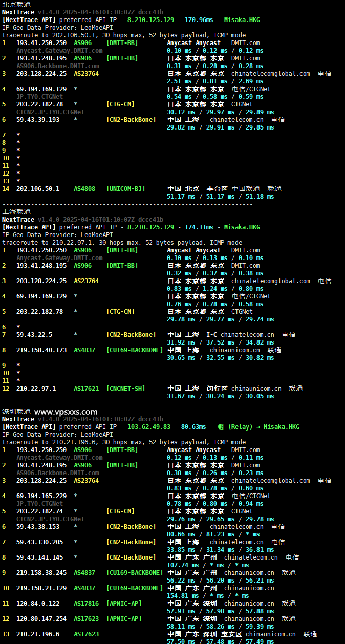The width and height of the screenshot is (345, 644).
Task: Select hop IP 59.43.141.145
Action: click(x=40, y=557)
